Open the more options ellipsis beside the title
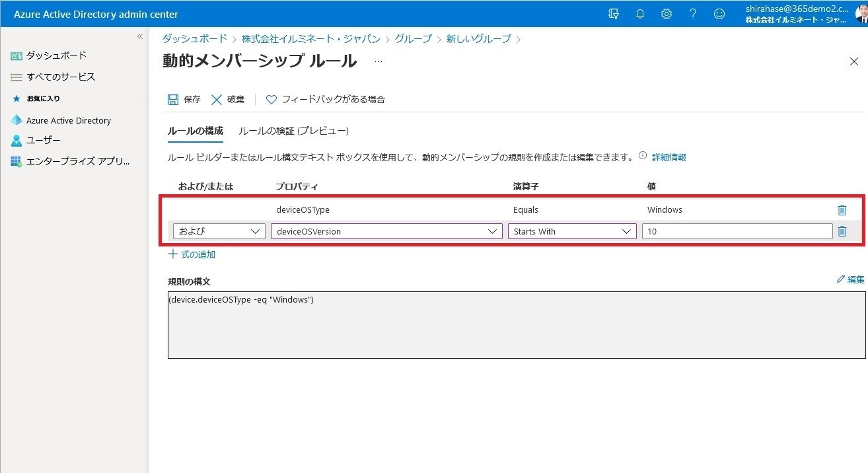 tap(379, 61)
